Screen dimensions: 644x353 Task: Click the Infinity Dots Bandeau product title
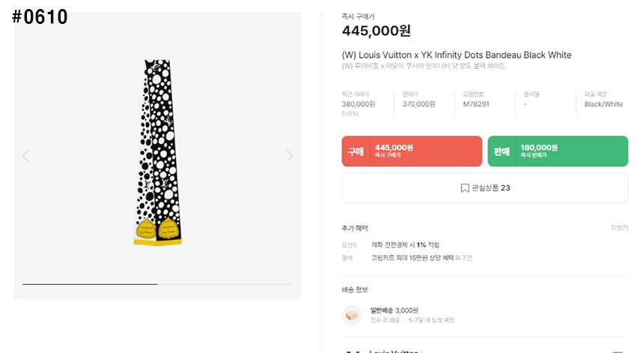coord(456,55)
